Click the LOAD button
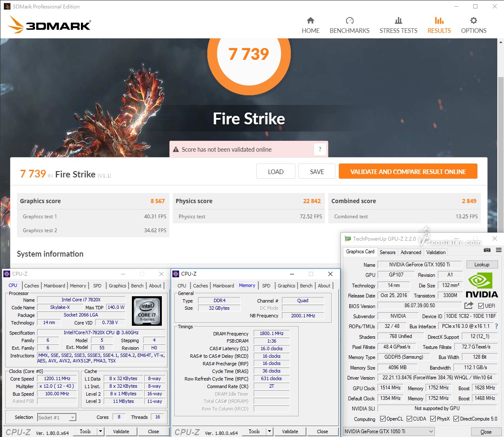Screen dimensions: 504x437 click(276, 172)
